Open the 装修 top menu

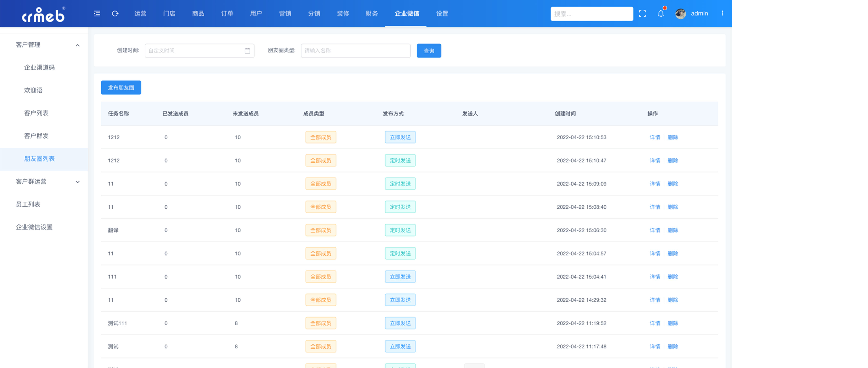[x=343, y=14]
